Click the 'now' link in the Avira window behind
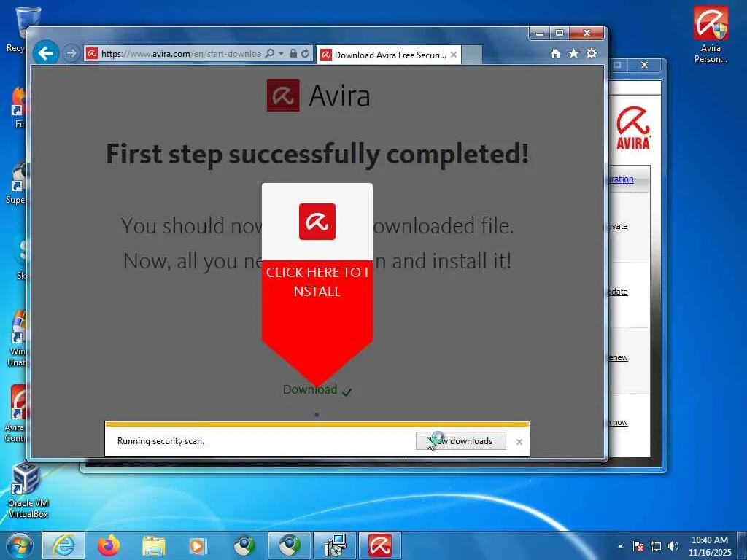The height and width of the screenshot is (560, 747). click(619, 422)
